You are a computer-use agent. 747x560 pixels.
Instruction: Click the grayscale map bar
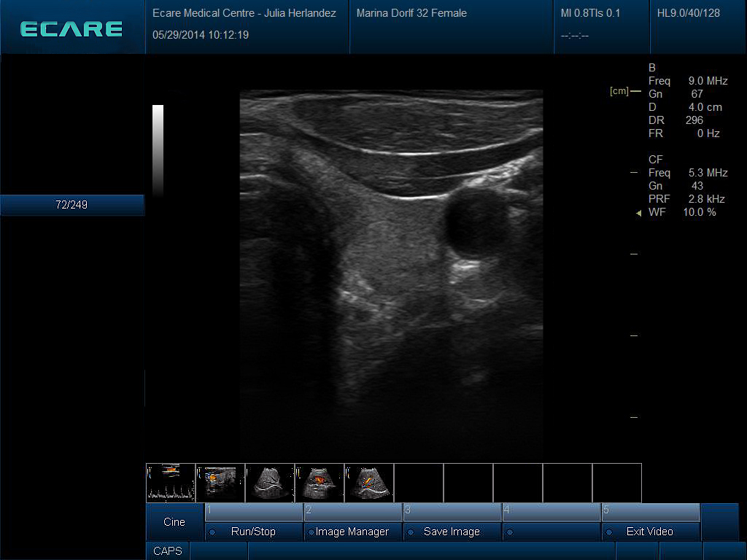pos(158,150)
